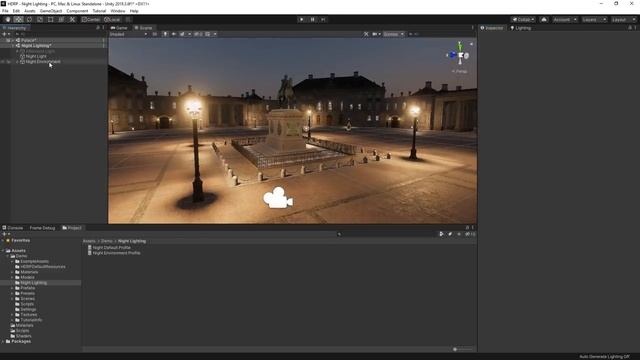Open the Shaded draw mode dropdown
This screenshot has width=640, height=360.
[128, 34]
